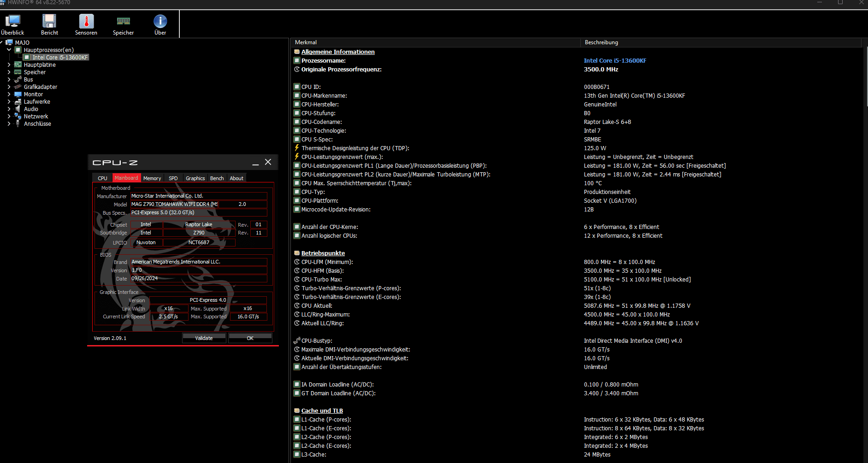
Task: Switch to CPU tab in CPU-Z
Action: pyautogui.click(x=102, y=178)
